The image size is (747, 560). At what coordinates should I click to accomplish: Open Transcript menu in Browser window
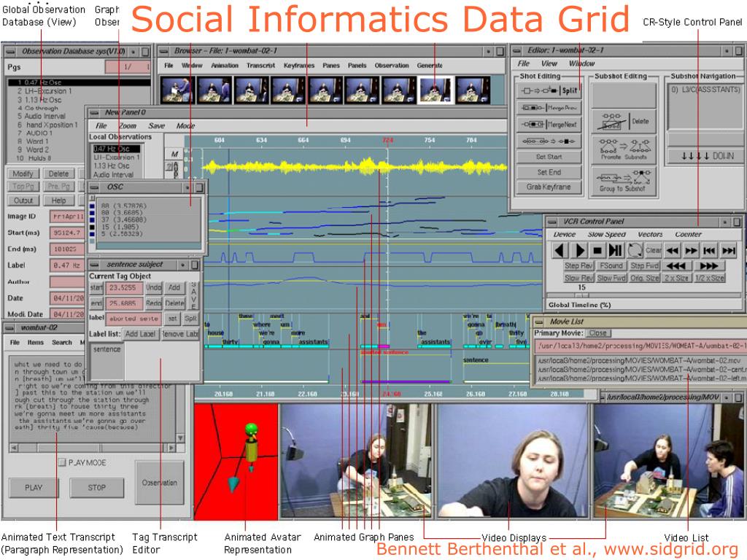pyautogui.click(x=260, y=66)
